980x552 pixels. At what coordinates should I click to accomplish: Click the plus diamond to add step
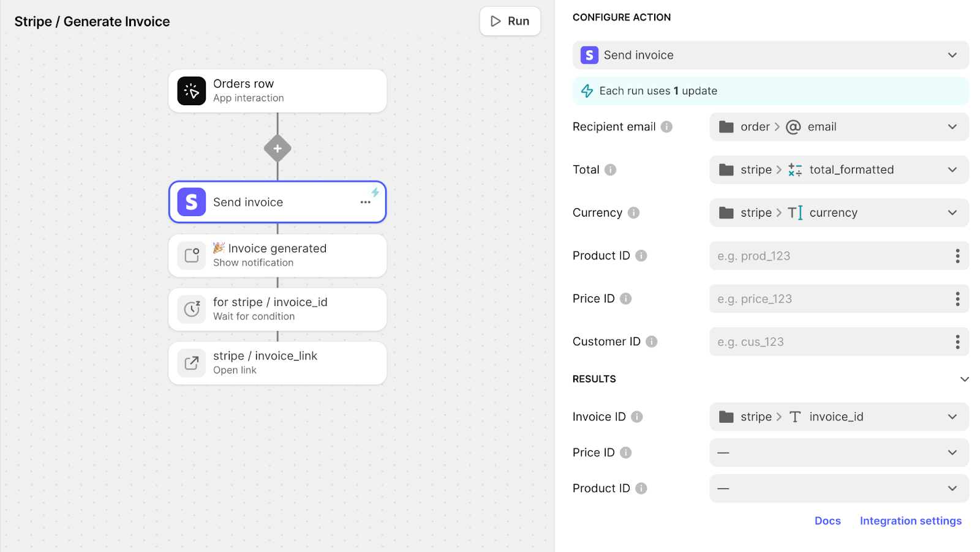[x=277, y=148]
